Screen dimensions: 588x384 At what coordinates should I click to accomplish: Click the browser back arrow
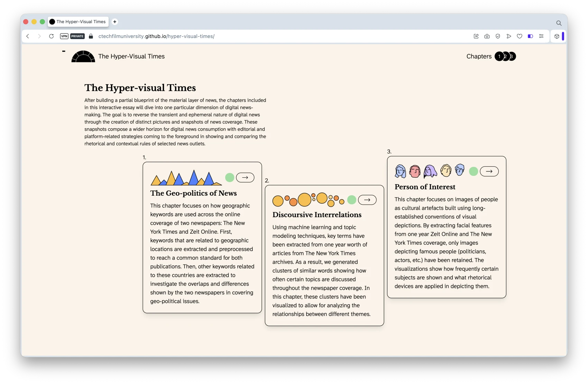pyautogui.click(x=28, y=36)
